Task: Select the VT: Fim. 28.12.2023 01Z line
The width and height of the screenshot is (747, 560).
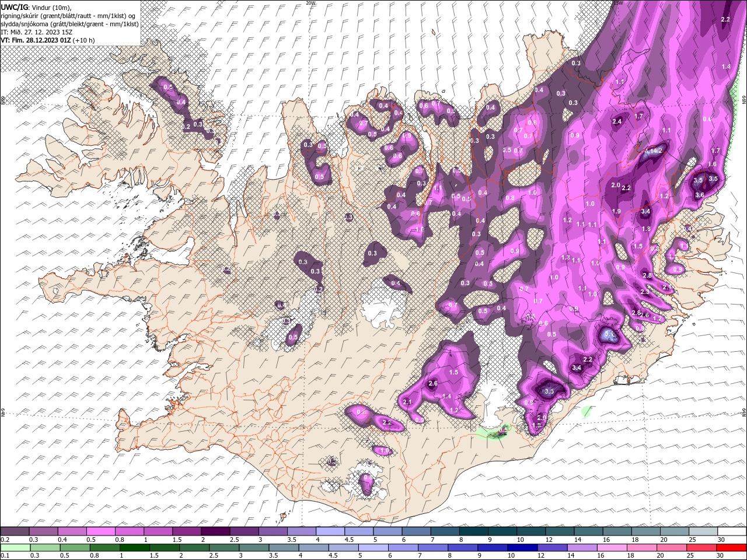Action: tap(47, 40)
